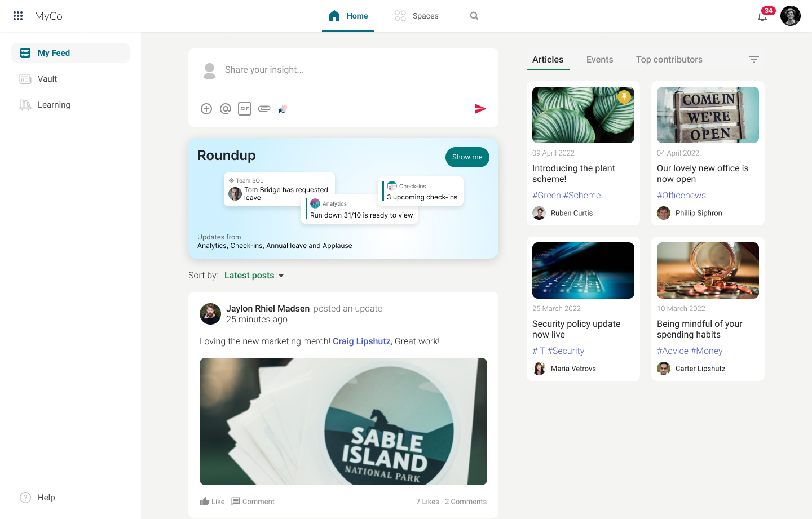Open Craig Lipshutz's mentioned profile
Image resolution: width=812 pixels, height=519 pixels.
click(x=361, y=341)
